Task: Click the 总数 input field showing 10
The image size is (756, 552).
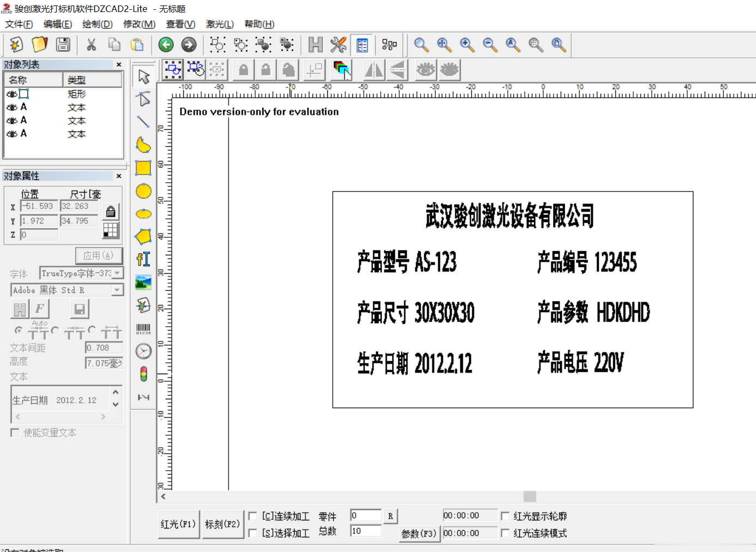Action: [x=366, y=531]
